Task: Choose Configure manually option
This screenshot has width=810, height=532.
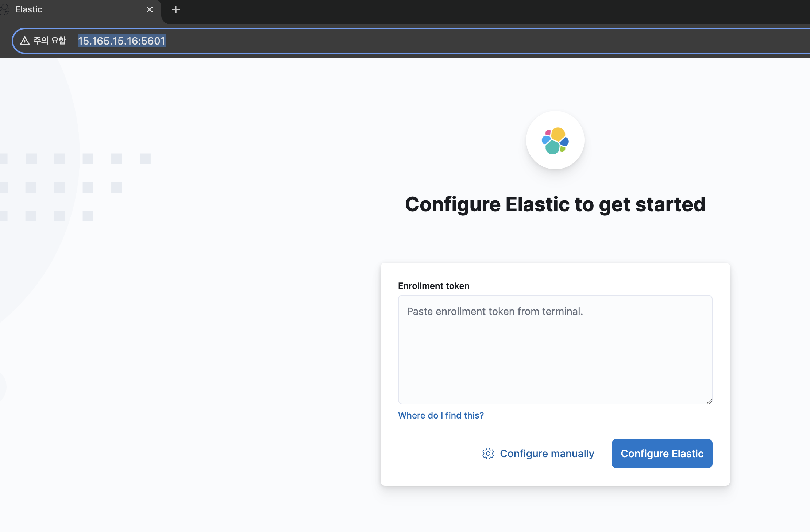Action: (x=547, y=454)
